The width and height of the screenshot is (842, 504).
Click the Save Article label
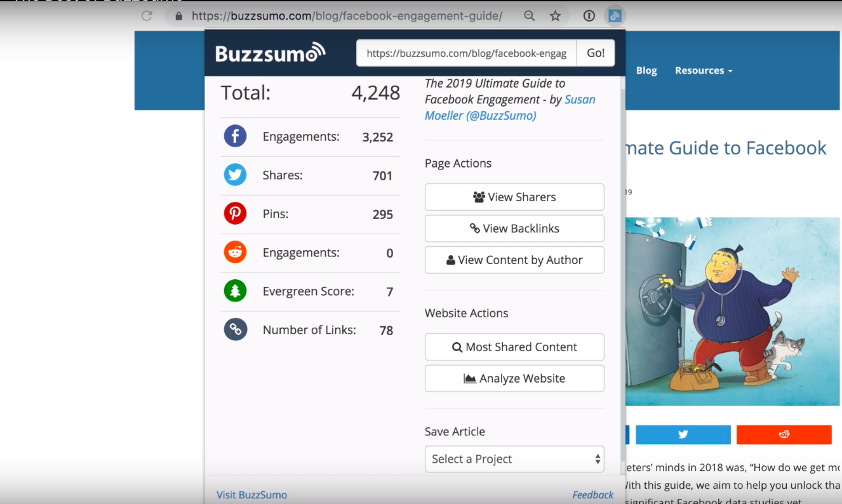[455, 431]
